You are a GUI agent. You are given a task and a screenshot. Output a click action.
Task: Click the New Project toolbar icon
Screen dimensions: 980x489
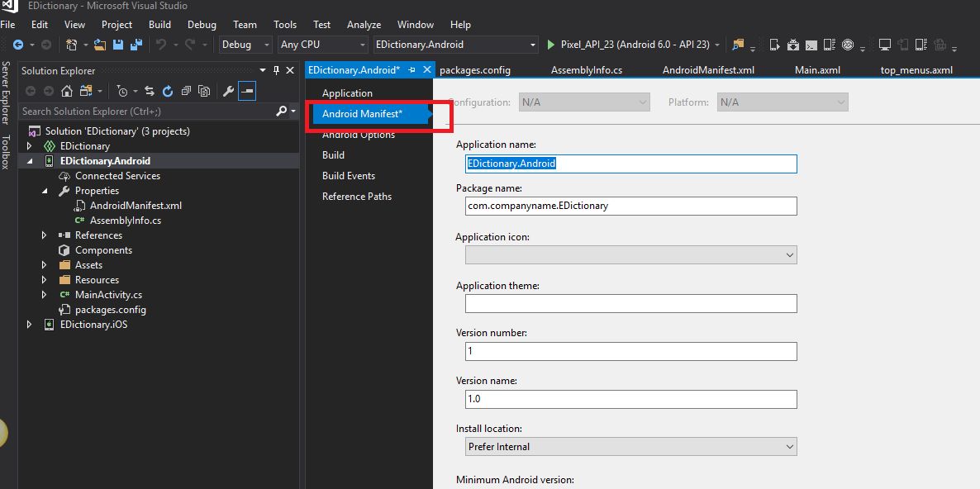pos(72,45)
